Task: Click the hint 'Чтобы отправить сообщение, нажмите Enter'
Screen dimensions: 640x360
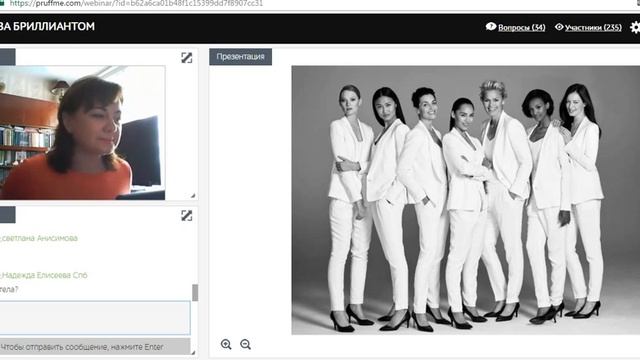Action: [82, 347]
